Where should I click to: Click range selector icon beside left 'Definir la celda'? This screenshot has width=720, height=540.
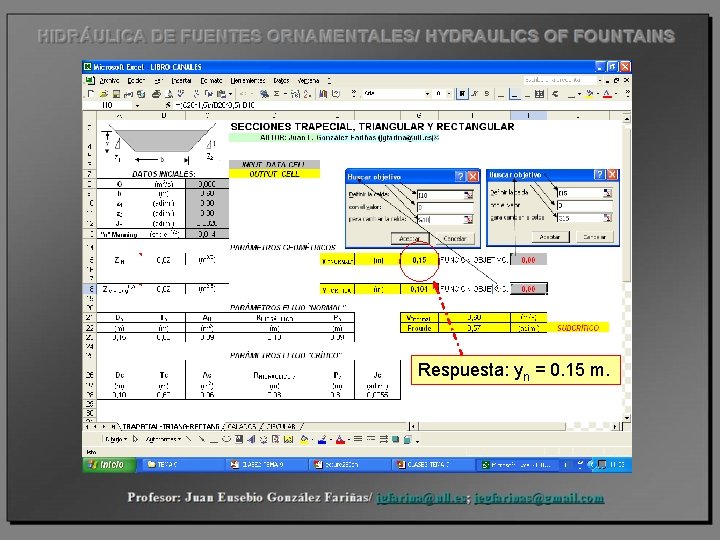click(x=468, y=195)
